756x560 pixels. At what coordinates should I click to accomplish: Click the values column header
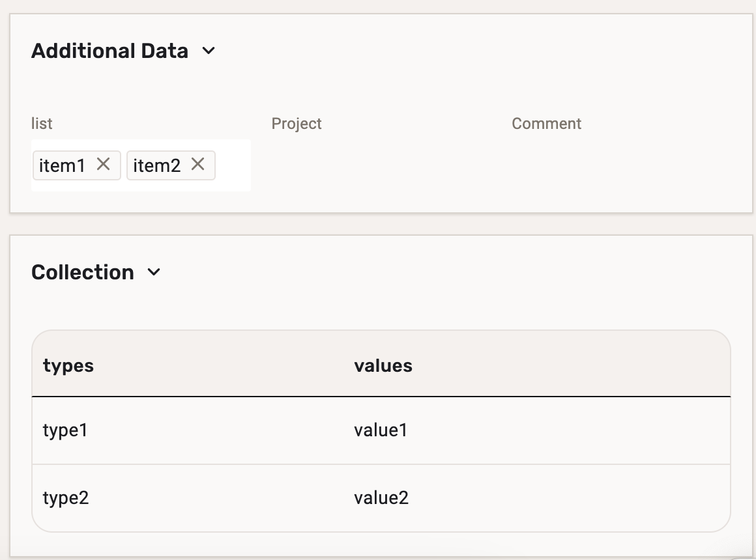click(383, 366)
